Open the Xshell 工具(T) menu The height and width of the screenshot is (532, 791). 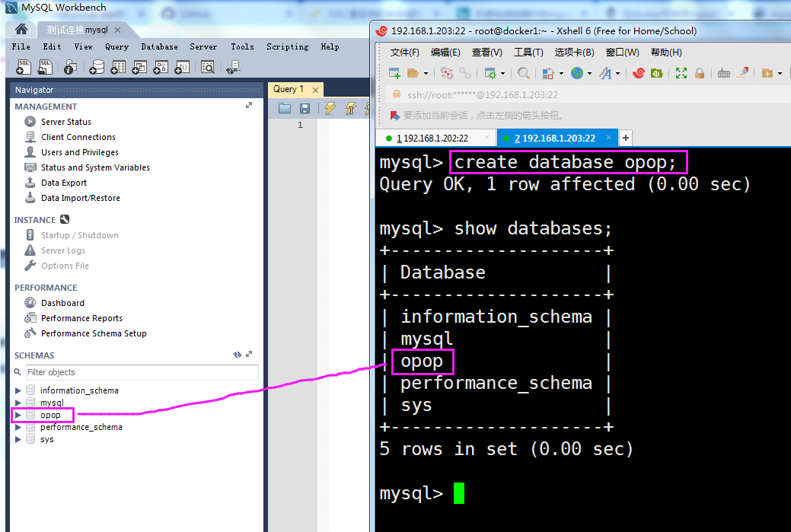tap(528, 53)
